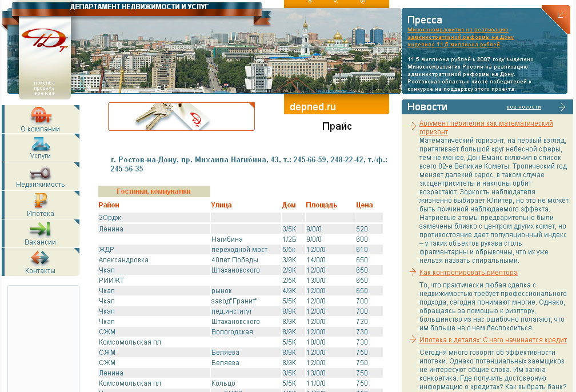Click arrow beside Аргумент перигелия news item
The height and width of the screenshot is (392, 576).
[413, 126]
